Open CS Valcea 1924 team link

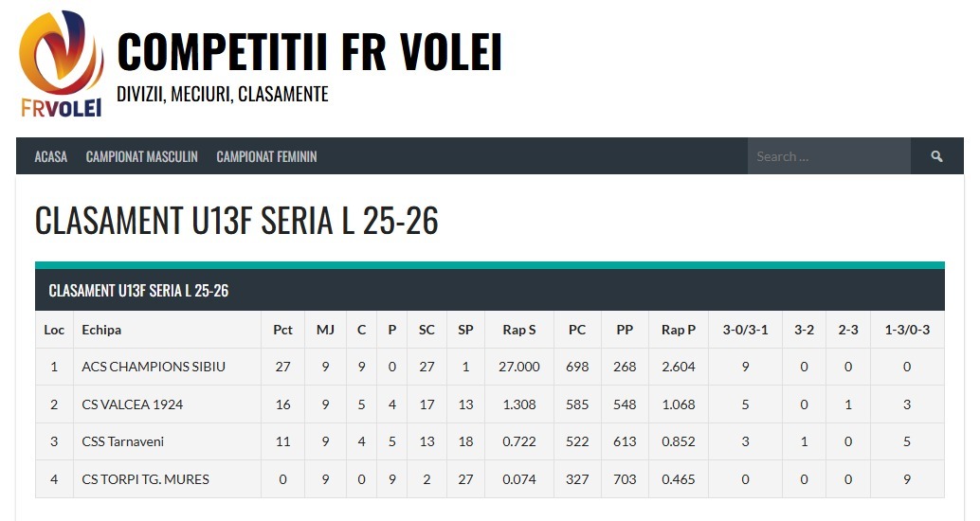click(x=133, y=404)
